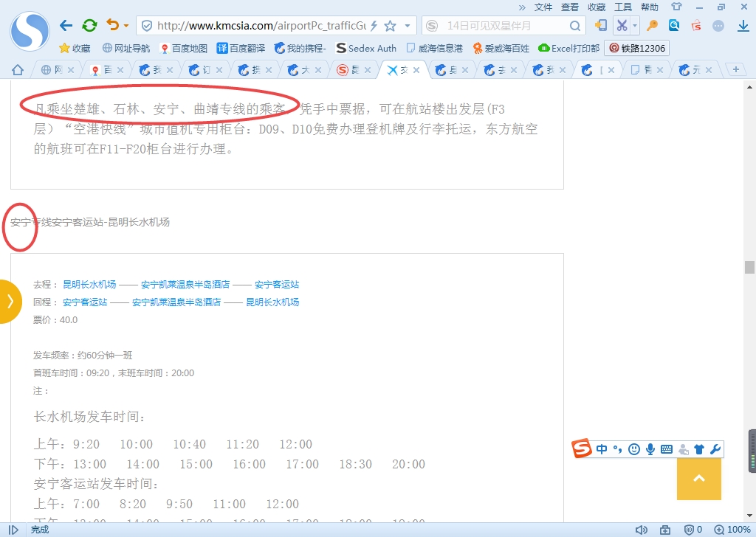Open the IME soft keyboard icon
This screenshot has width=756, height=537.
pyautogui.click(x=667, y=449)
